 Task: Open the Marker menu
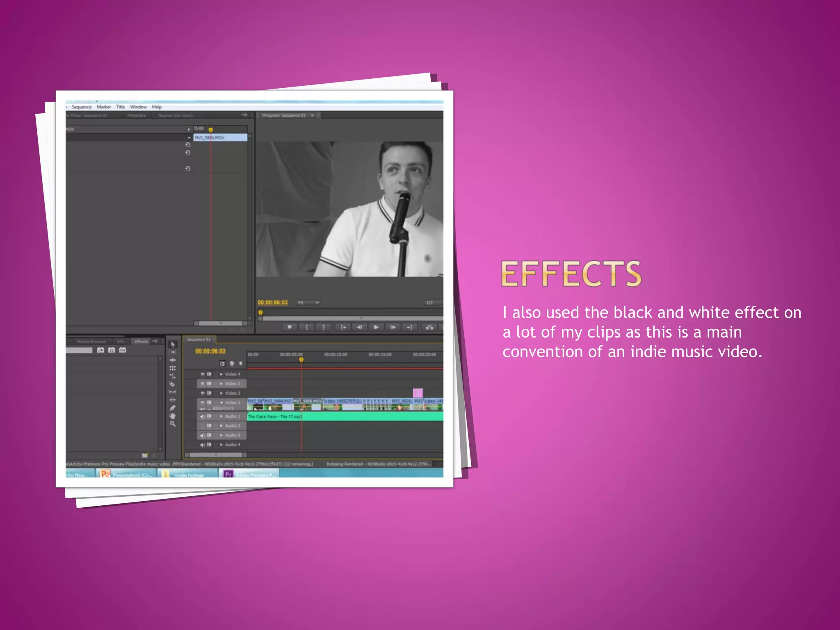tap(104, 107)
